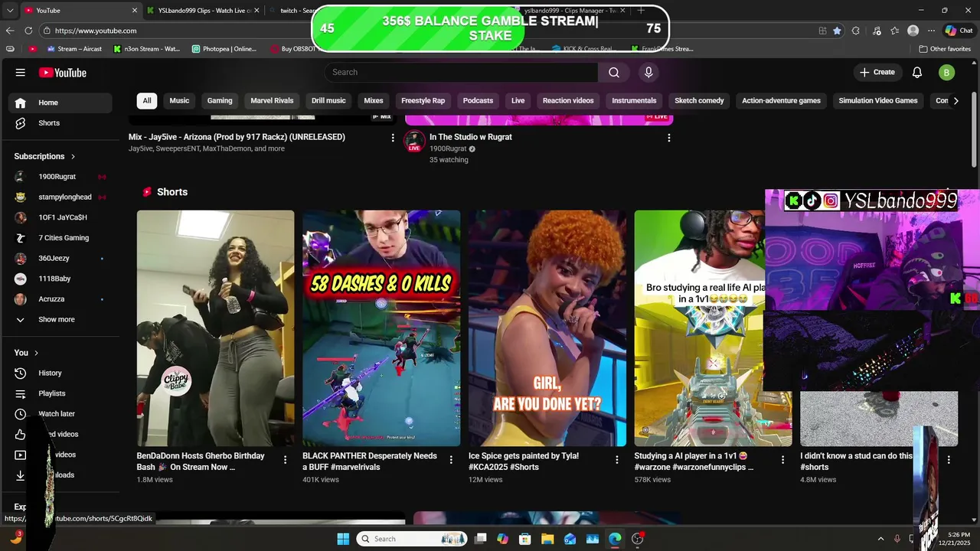
Task: Open options for Ice Spice short
Action: click(x=617, y=460)
